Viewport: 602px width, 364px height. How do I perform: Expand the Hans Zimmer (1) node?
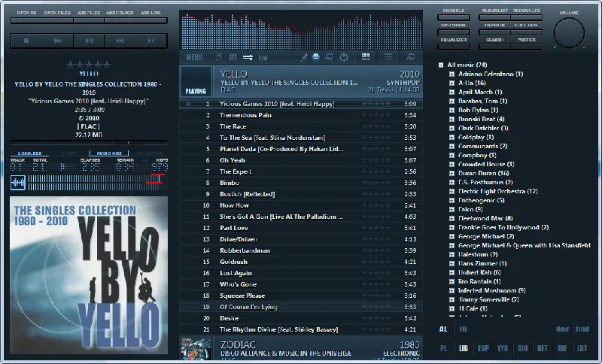point(452,263)
